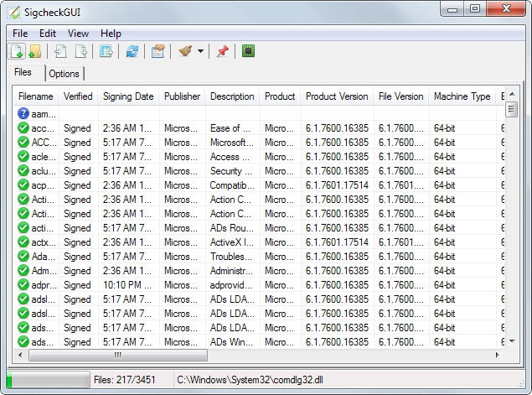Click green check icon of Ease of row
The width and height of the screenshot is (532, 395).
click(x=23, y=128)
